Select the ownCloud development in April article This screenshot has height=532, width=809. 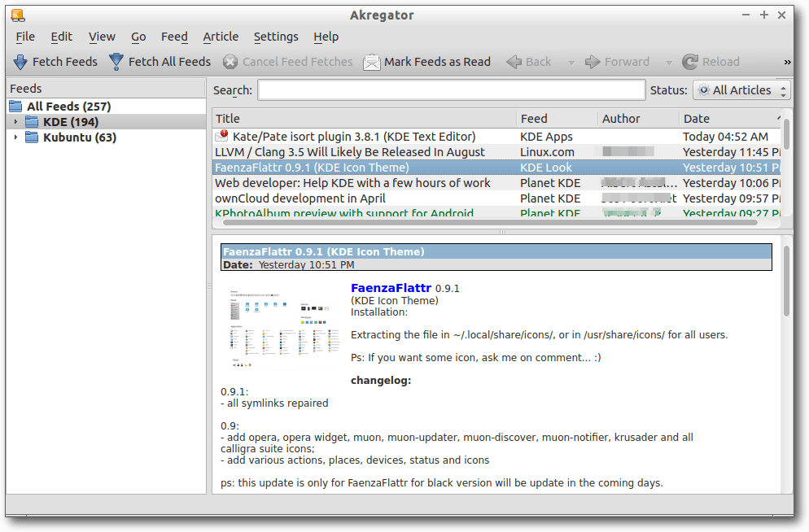point(496,198)
